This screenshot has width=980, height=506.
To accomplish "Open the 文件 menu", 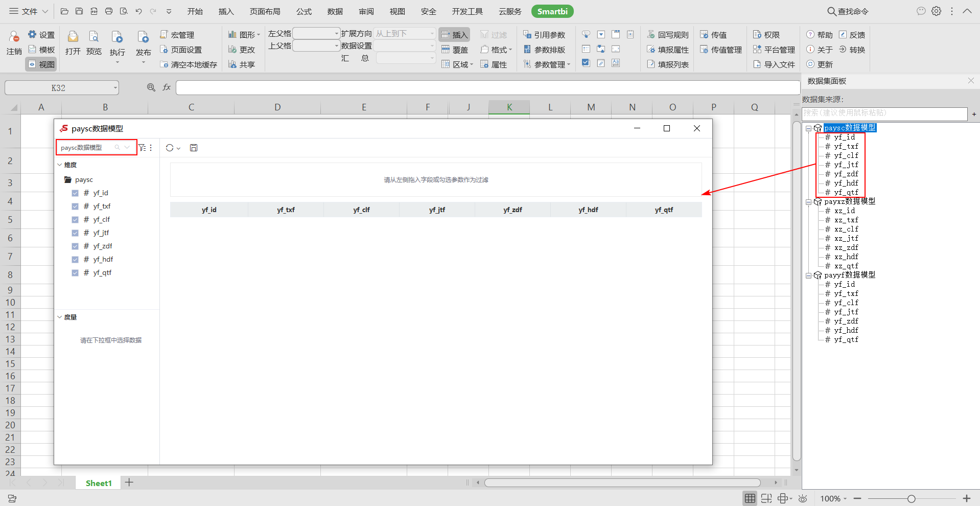I will point(29,11).
